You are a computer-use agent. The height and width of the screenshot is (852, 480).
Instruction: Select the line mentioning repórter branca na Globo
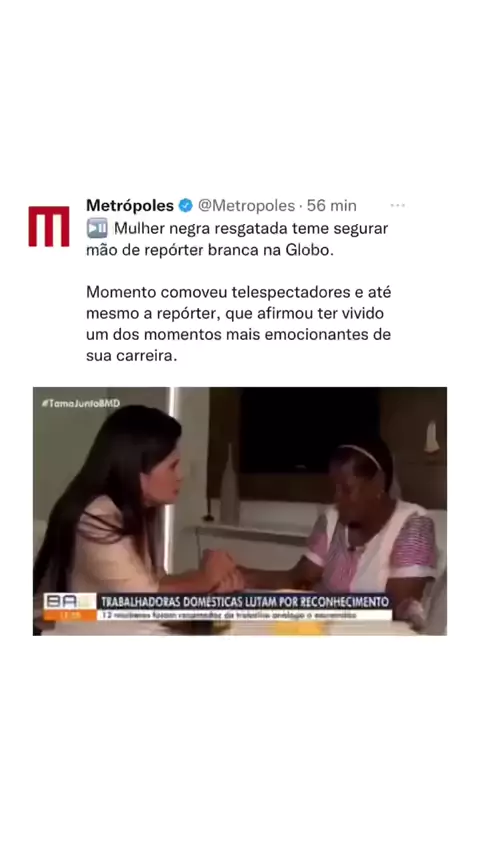click(x=209, y=250)
